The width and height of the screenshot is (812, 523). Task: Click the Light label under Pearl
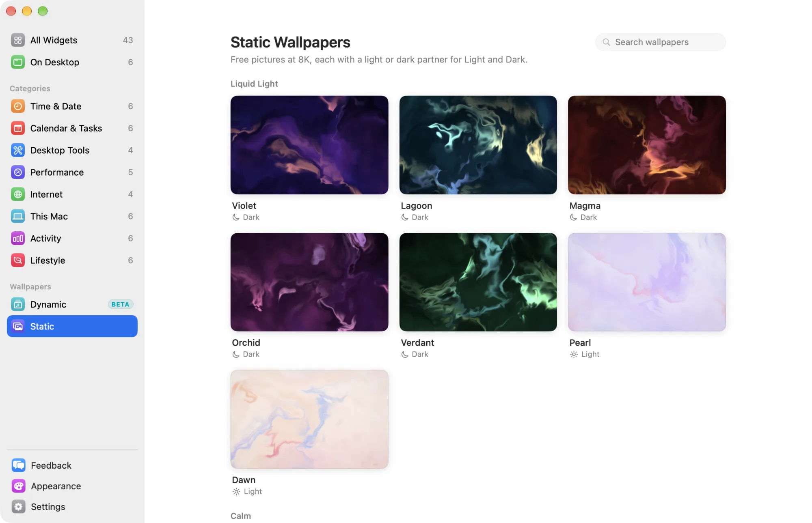pyautogui.click(x=590, y=354)
